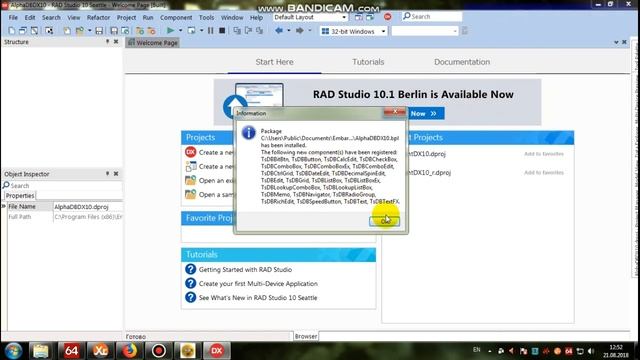Click the EN language indicator in tray
The height and width of the screenshot is (360, 640).
[476, 350]
